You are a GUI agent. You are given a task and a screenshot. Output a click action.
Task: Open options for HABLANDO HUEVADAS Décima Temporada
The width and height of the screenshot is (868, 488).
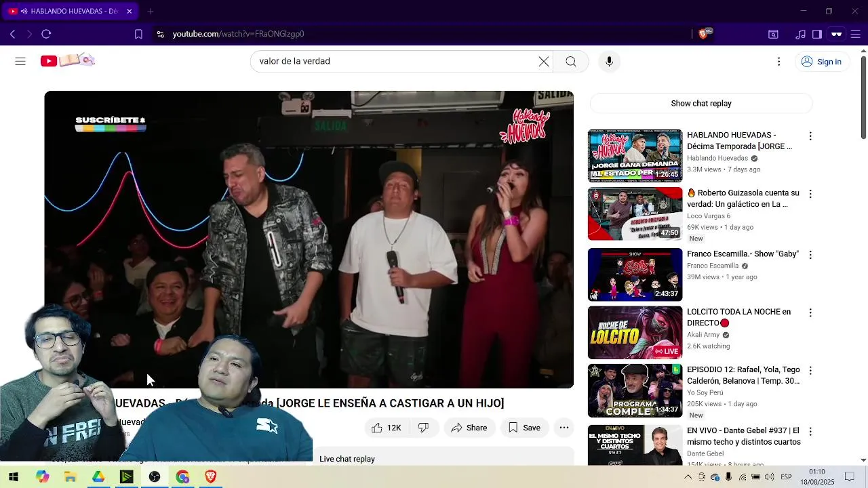point(810,136)
